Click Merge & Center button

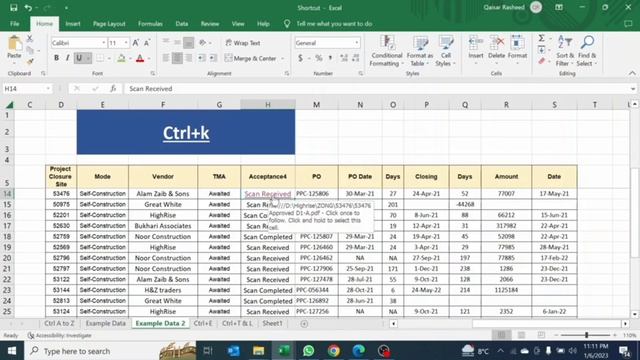click(x=250, y=58)
